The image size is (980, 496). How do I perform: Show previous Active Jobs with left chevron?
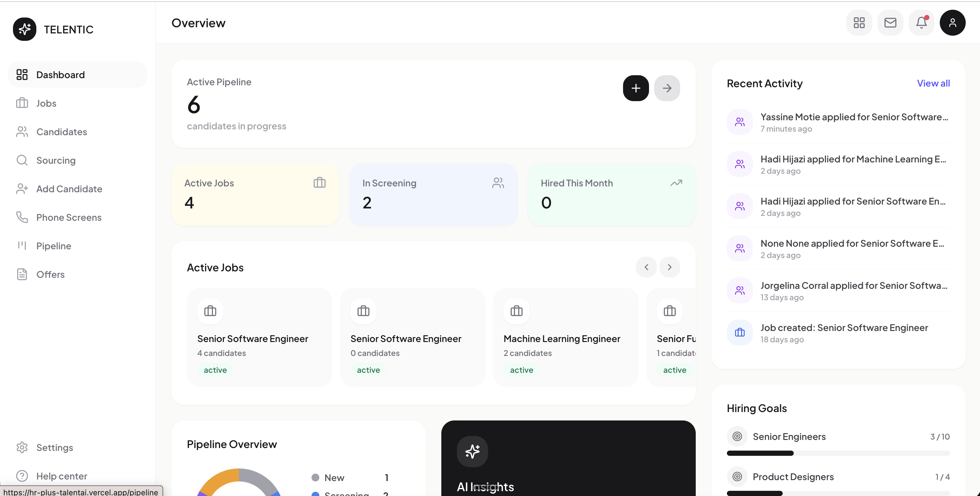pos(646,267)
